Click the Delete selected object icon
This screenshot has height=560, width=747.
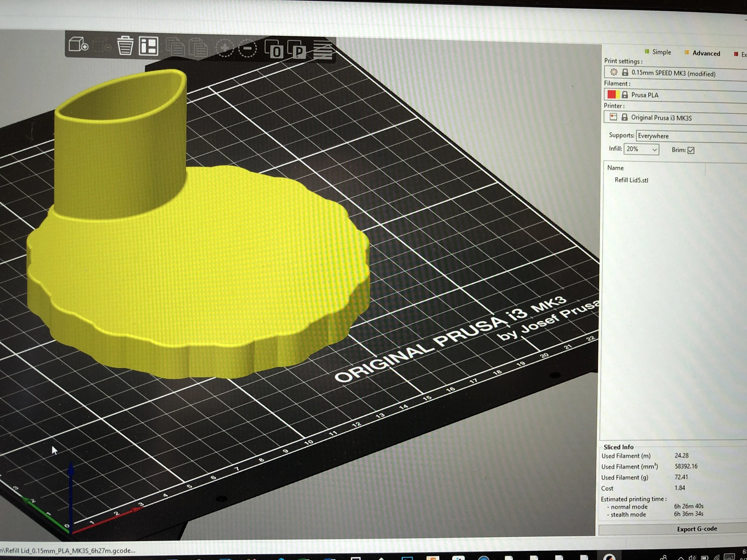coord(101,45)
